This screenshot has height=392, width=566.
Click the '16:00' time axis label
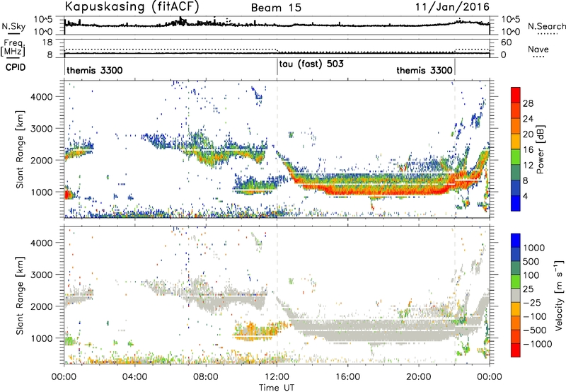coord(348,377)
